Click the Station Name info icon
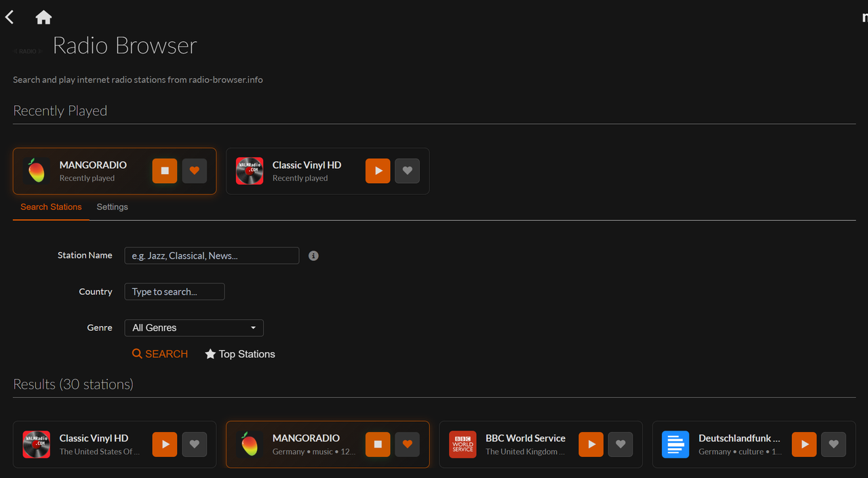 point(313,256)
